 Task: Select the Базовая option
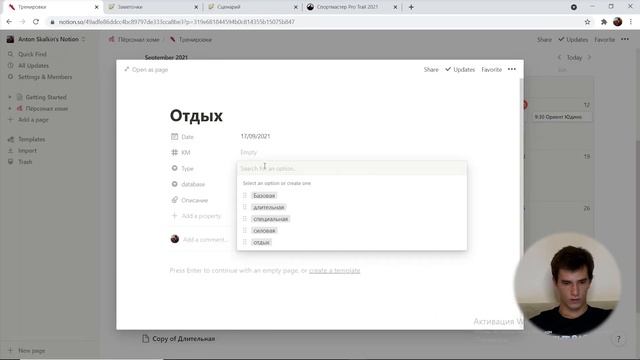[264, 196]
